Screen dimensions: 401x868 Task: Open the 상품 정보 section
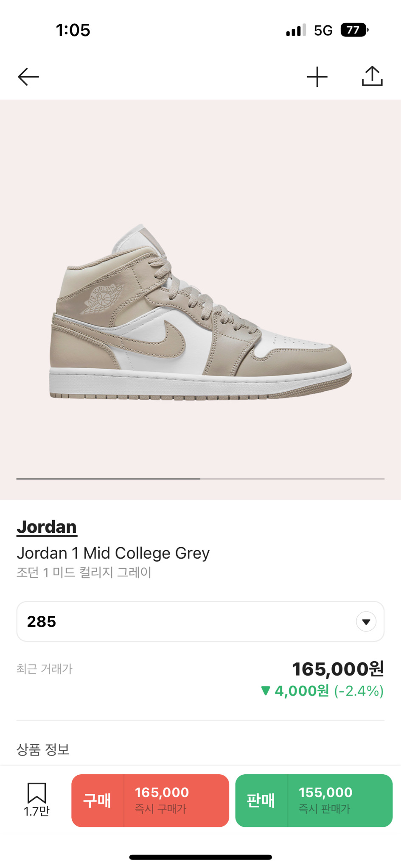click(x=43, y=749)
